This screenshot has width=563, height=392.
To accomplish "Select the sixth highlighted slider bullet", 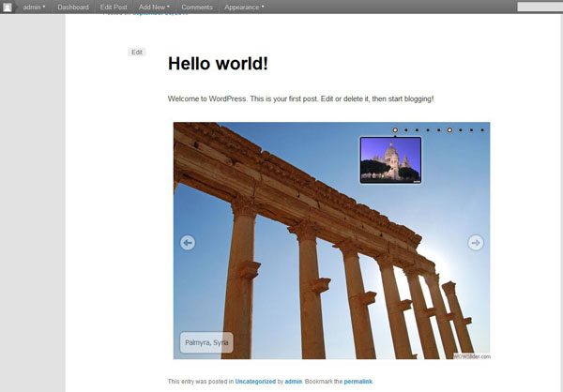I will coord(449,130).
